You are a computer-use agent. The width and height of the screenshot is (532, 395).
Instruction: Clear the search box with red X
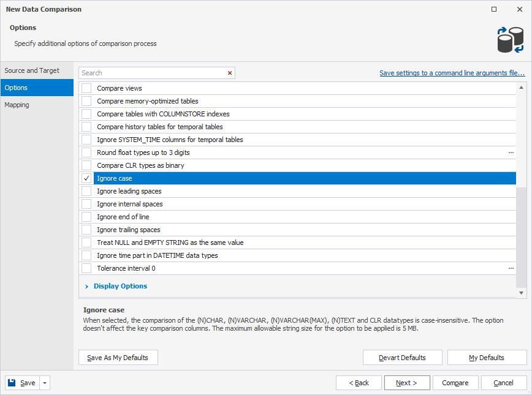(230, 73)
